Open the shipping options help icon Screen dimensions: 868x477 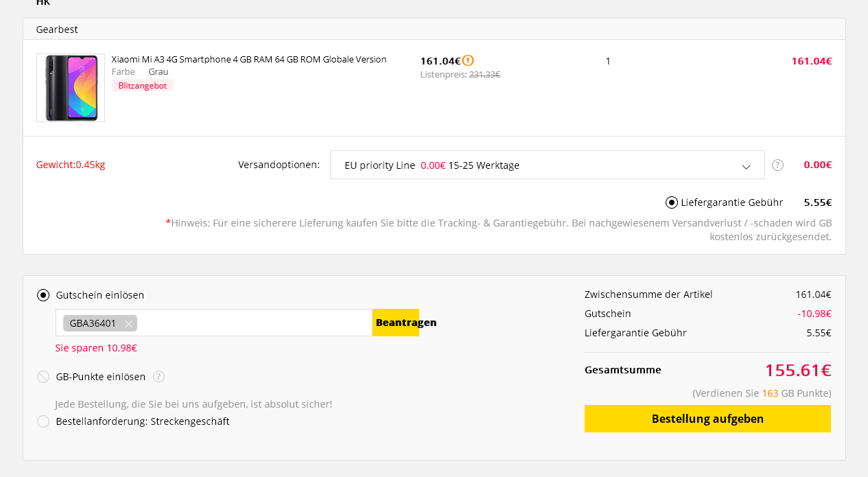tap(777, 165)
